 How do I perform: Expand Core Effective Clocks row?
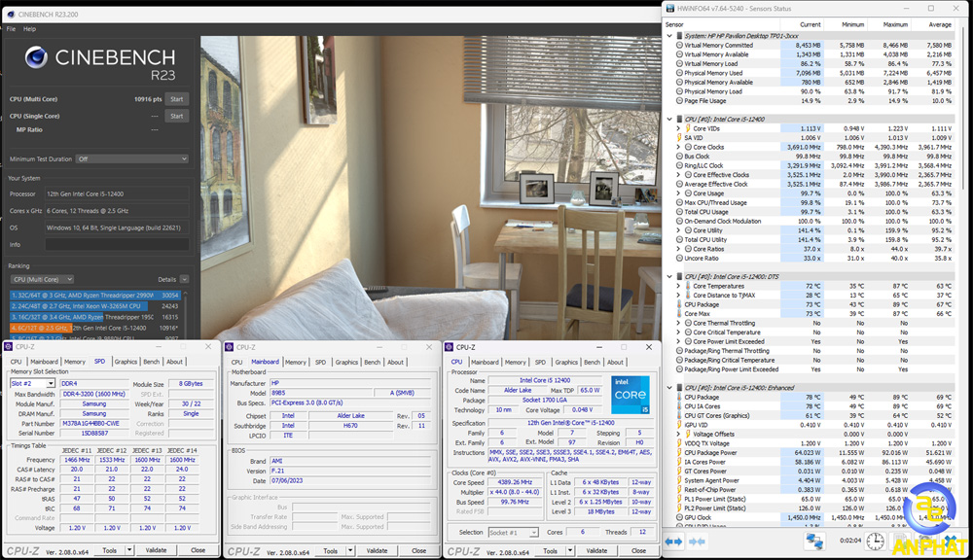coord(678,175)
